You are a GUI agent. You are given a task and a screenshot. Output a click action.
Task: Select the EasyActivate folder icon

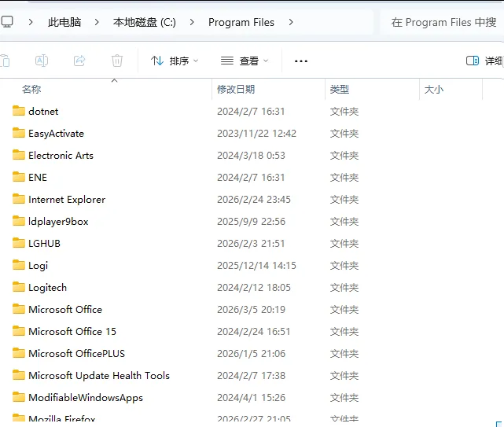(x=19, y=133)
